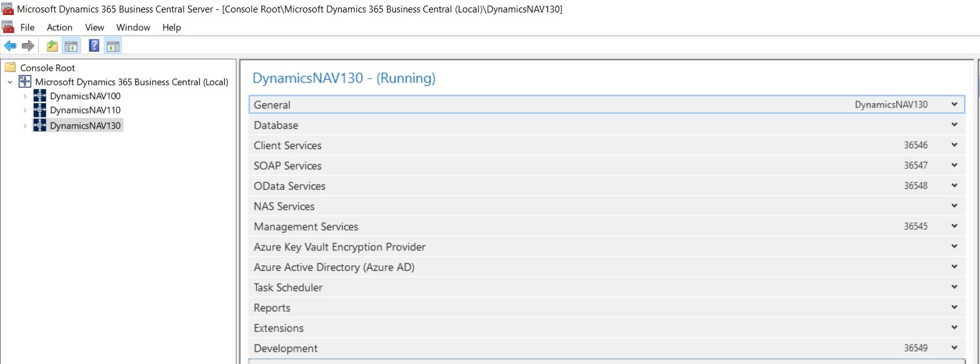Expand the OData Services section chevron
This screenshot has width=980, height=364.
pyautogui.click(x=954, y=185)
